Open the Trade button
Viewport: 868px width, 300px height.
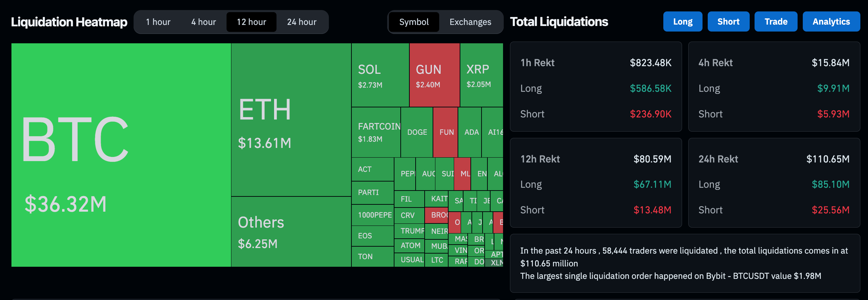[776, 21]
